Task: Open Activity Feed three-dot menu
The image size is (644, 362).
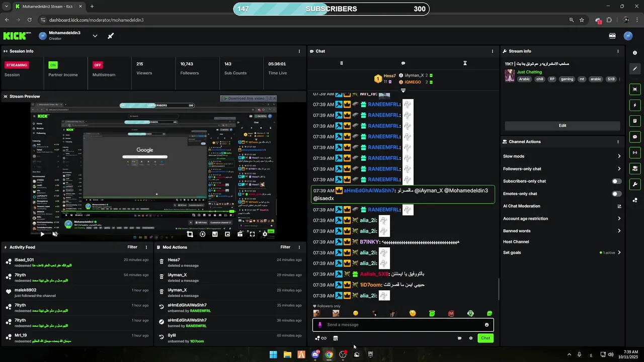Action: pos(146,247)
